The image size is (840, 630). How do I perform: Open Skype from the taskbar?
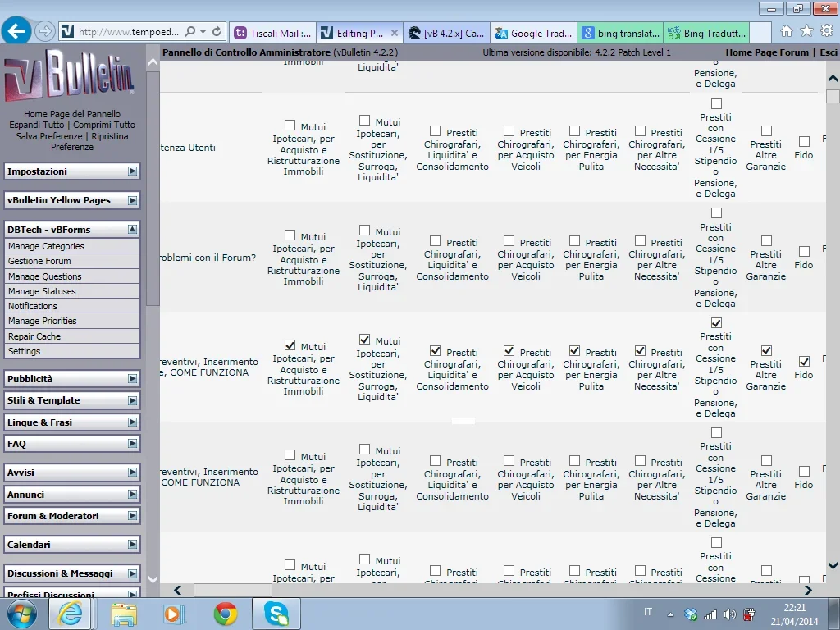[x=276, y=614]
